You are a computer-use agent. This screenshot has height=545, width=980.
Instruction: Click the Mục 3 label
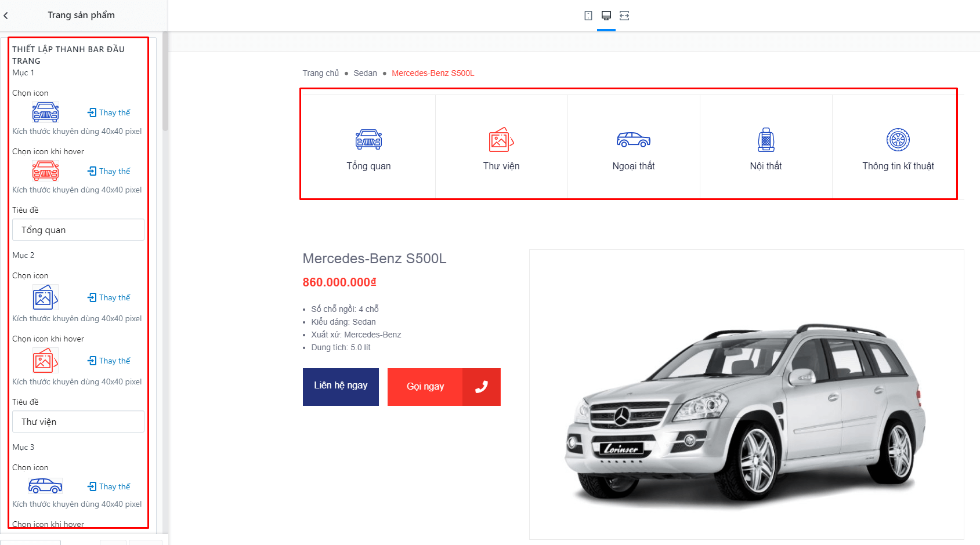coord(23,447)
